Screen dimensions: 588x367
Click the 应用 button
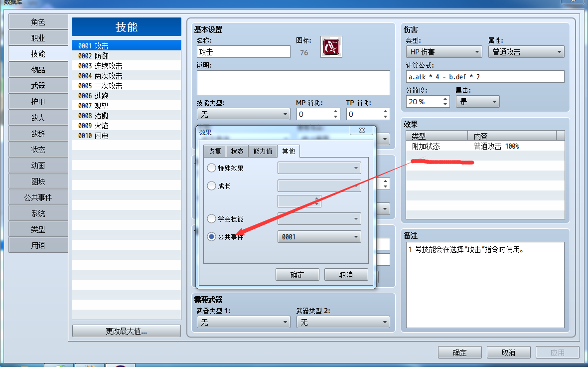pyautogui.click(x=557, y=353)
